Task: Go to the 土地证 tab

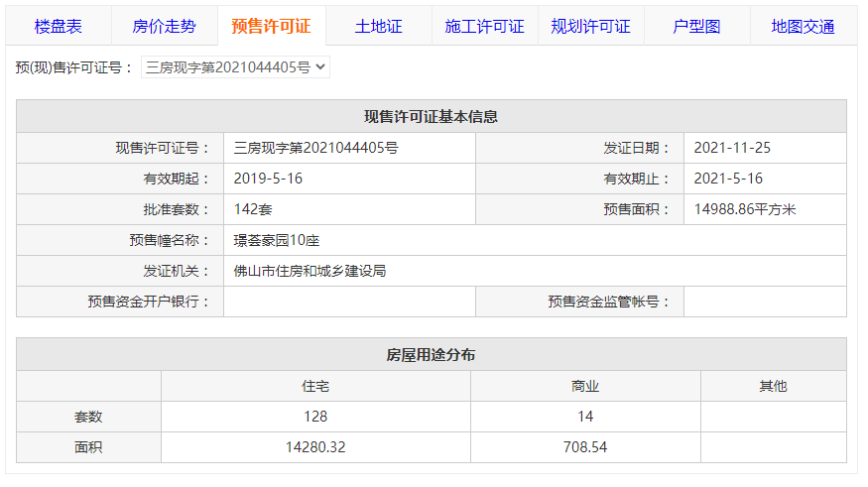Action: coord(378,27)
